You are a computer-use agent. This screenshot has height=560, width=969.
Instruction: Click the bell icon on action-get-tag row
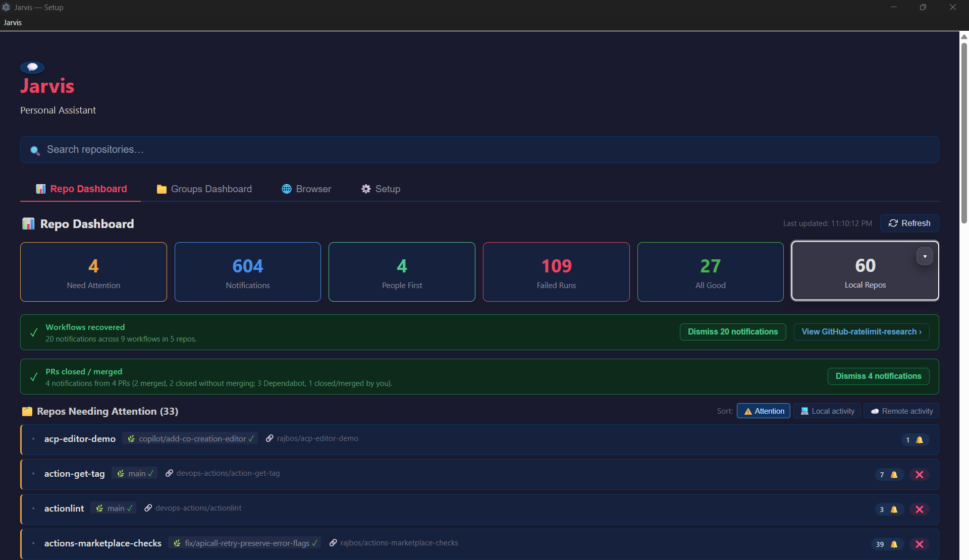coord(894,475)
